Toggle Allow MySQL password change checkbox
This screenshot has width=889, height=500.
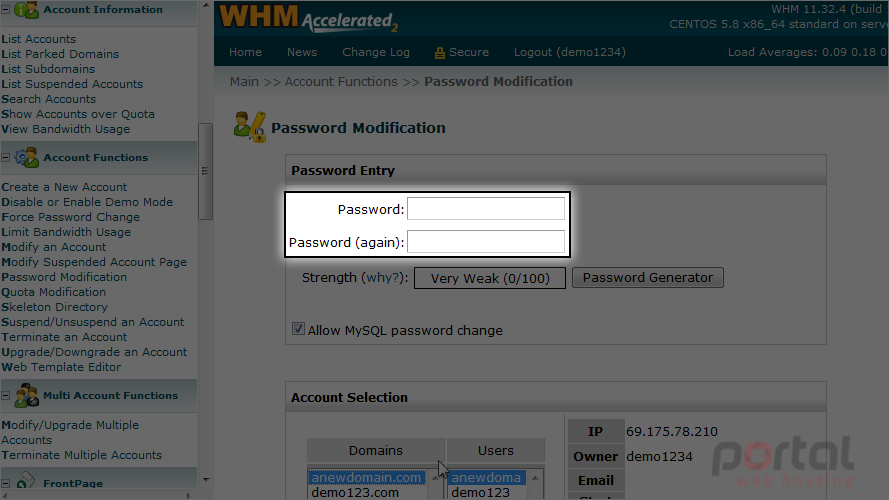(298, 329)
